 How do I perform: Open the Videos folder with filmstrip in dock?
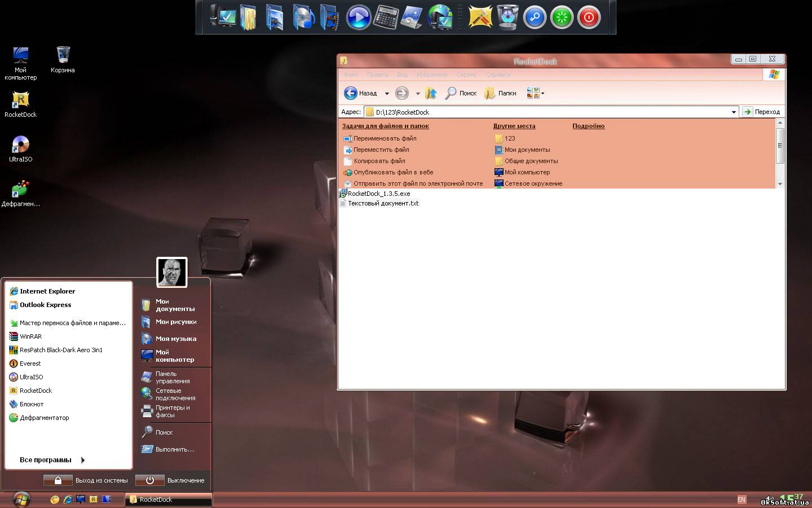(x=329, y=17)
